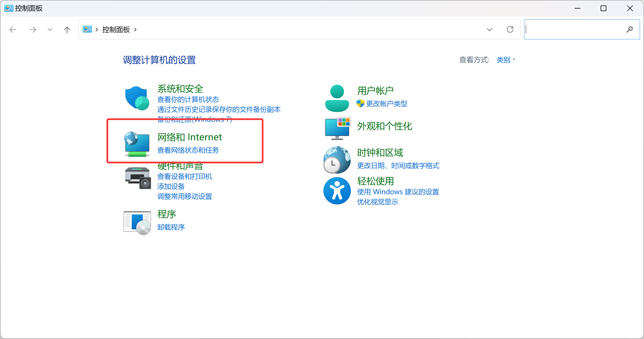Open recent pages with the chevron beside forward arrow
This screenshot has width=644, height=339.
[50, 29]
